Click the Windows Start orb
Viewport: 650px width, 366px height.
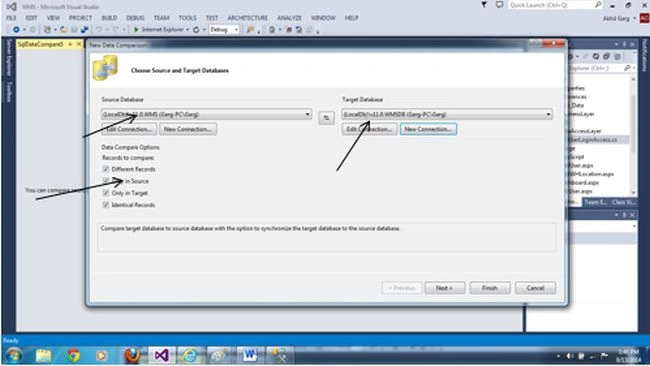[14, 356]
